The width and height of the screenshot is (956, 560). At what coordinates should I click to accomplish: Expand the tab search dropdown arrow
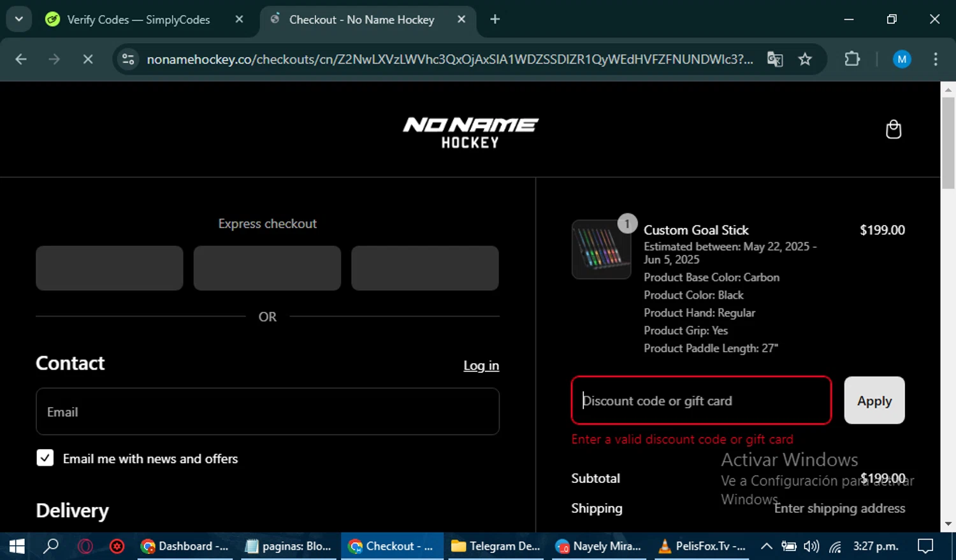19,19
